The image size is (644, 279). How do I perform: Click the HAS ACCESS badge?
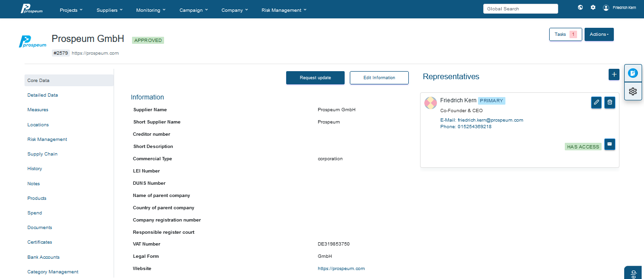pos(583,147)
